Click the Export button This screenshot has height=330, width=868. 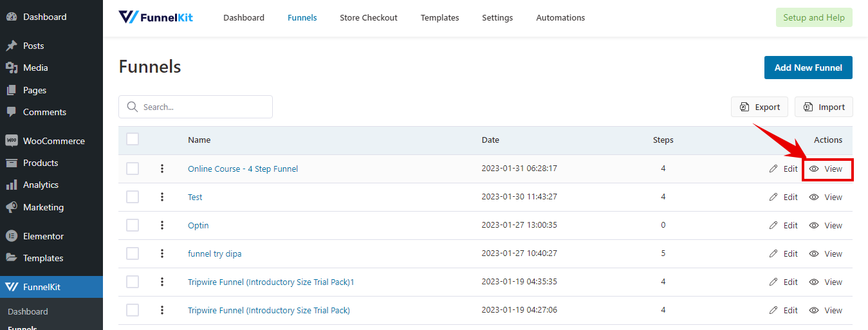[x=759, y=107]
